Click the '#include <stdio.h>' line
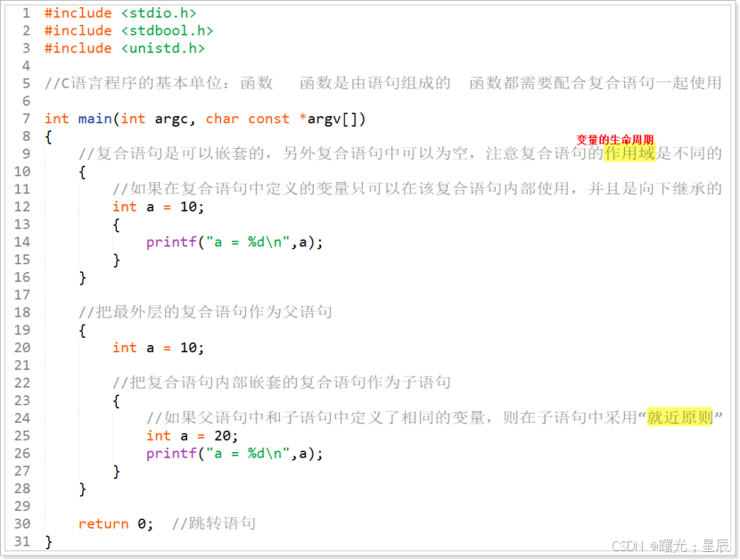The image size is (740, 560). coord(120,12)
